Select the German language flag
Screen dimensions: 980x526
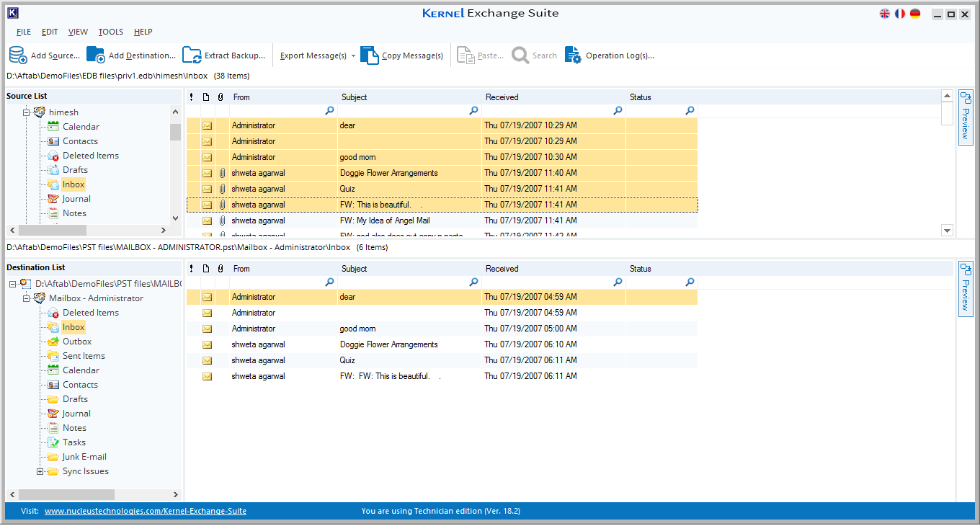click(x=915, y=14)
